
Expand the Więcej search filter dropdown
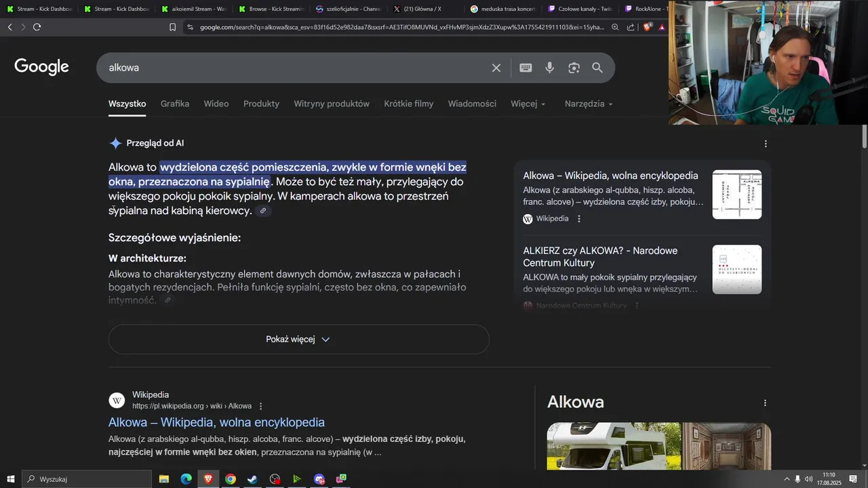(x=528, y=104)
